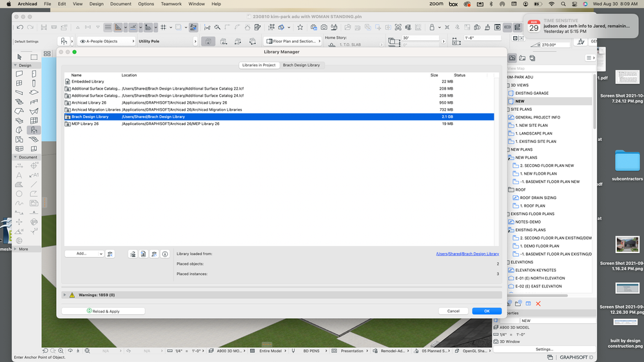The height and width of the screenshot is (362, 644).
Task: Toggle the guide lines button
Action: tap(133, 27)
